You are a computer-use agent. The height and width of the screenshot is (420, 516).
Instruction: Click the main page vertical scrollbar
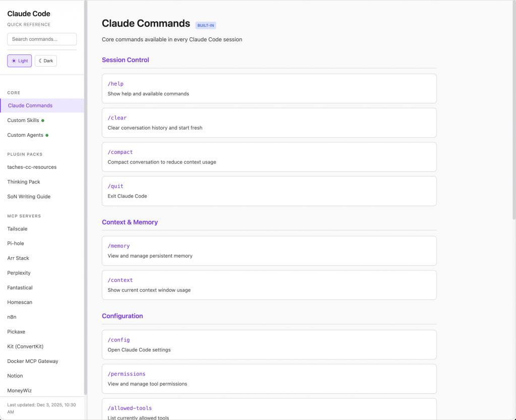pos(513,111)
